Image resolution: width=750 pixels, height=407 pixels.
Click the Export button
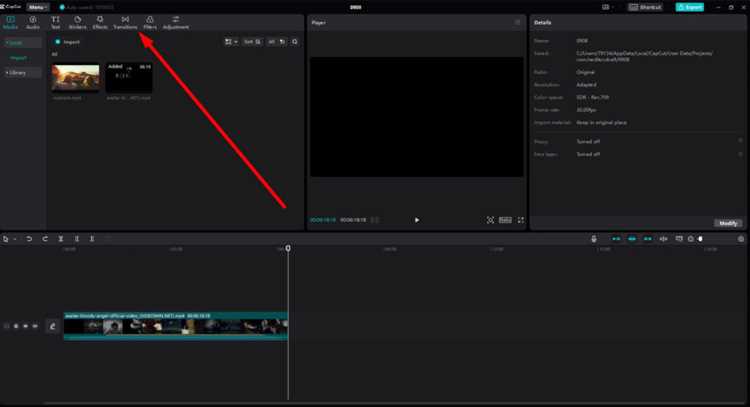[x=689, y=7]
